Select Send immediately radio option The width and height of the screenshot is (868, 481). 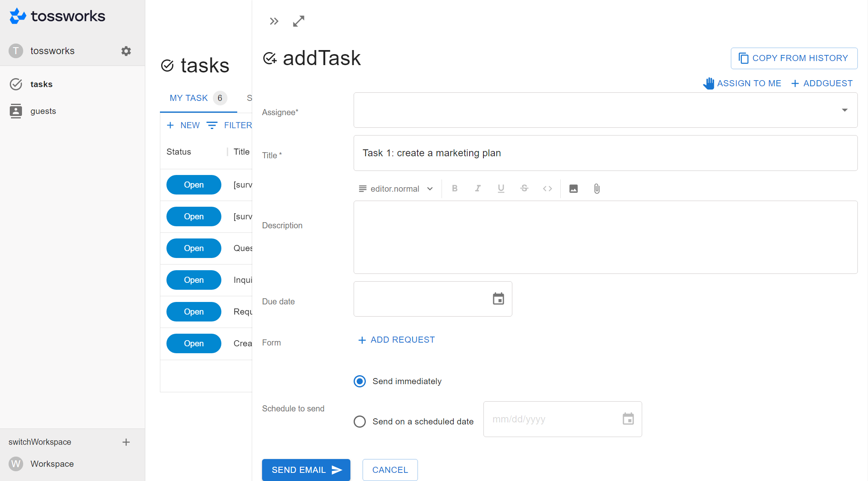coord(360,381)
